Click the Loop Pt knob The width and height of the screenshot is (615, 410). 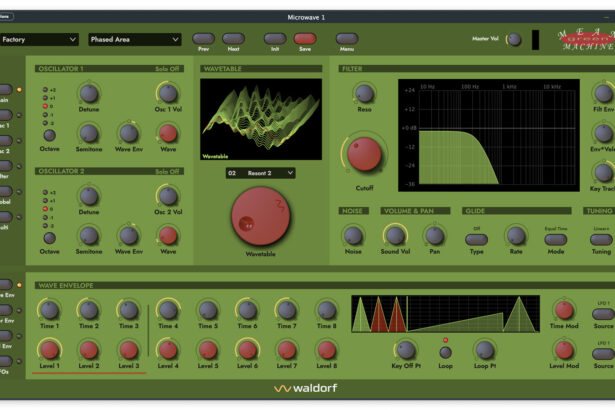pyautogui.click(x=485, y=350)
